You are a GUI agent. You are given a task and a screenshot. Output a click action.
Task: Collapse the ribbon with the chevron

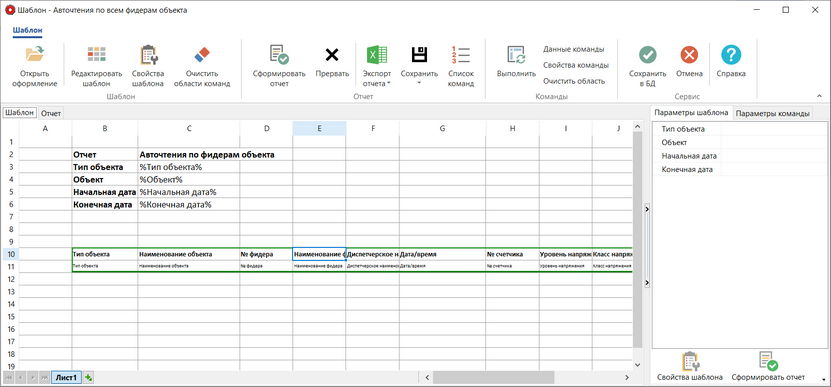coord(819,96)
